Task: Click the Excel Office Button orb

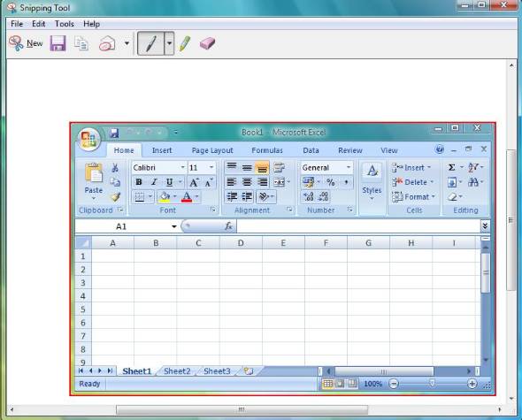Action: 88,139
